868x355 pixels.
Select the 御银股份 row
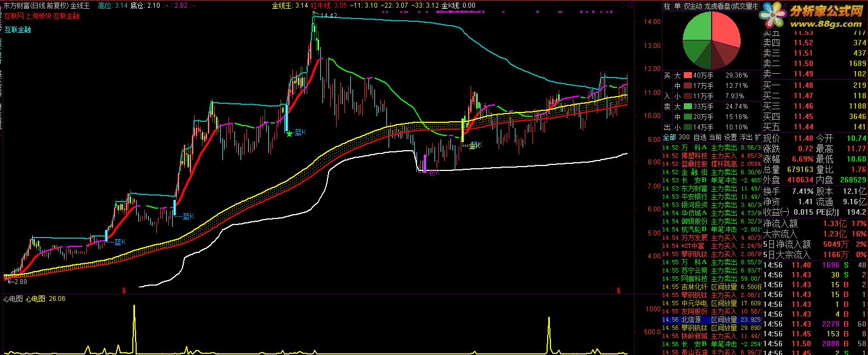(711, 221)
